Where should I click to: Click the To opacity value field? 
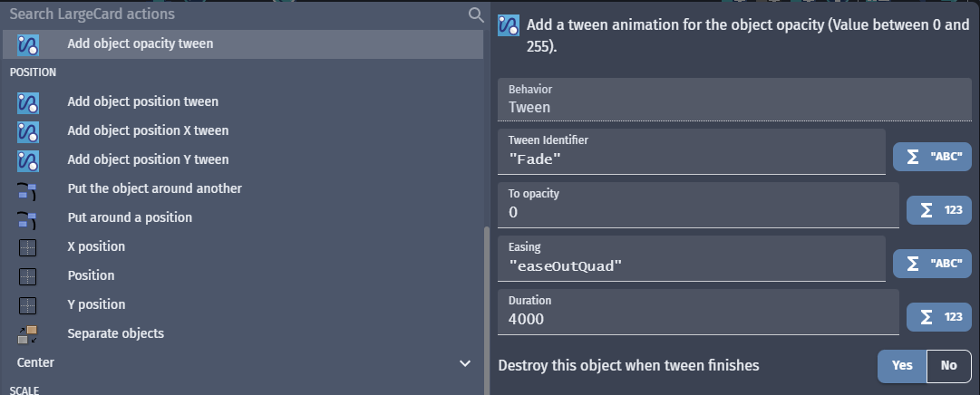click(698, 206)
